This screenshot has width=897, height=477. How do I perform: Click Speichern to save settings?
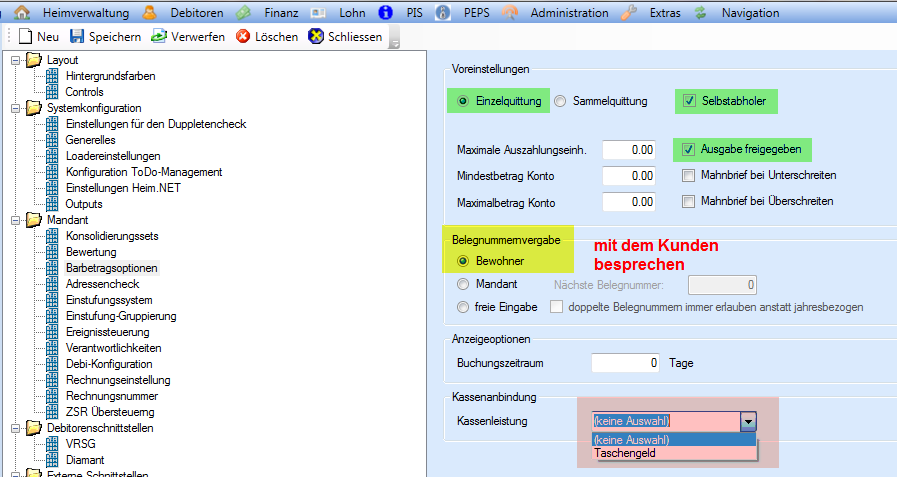pos(106,37)
